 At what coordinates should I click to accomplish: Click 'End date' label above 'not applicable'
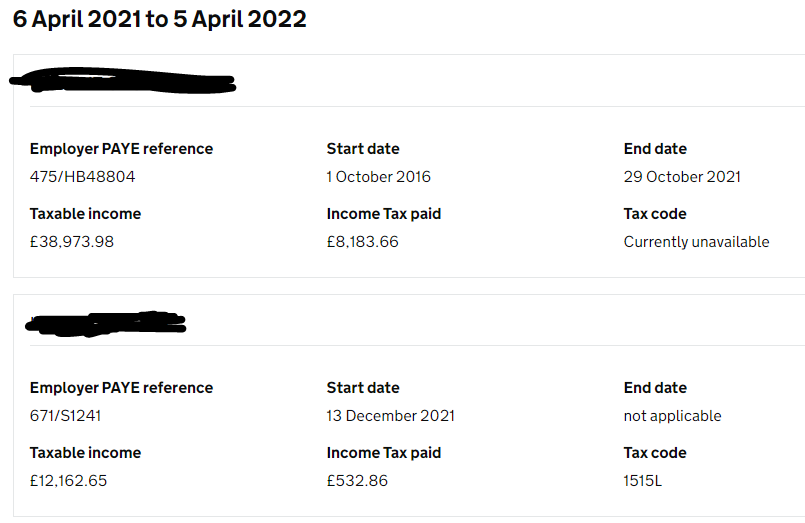655,388
